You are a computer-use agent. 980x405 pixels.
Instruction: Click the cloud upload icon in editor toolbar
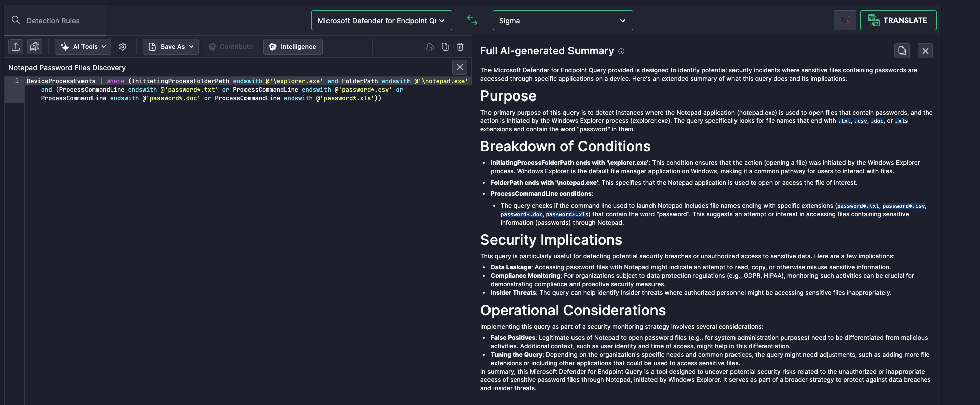pos(430,47)
